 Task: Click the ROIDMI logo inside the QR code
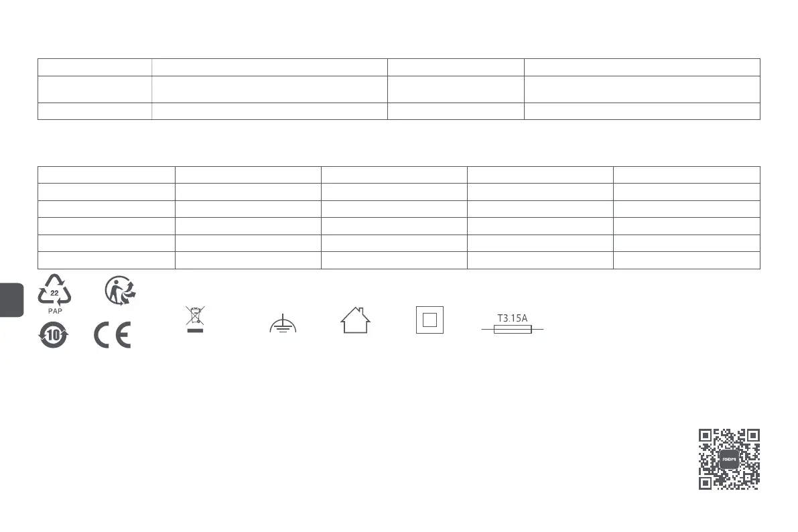tap(729, 458)
